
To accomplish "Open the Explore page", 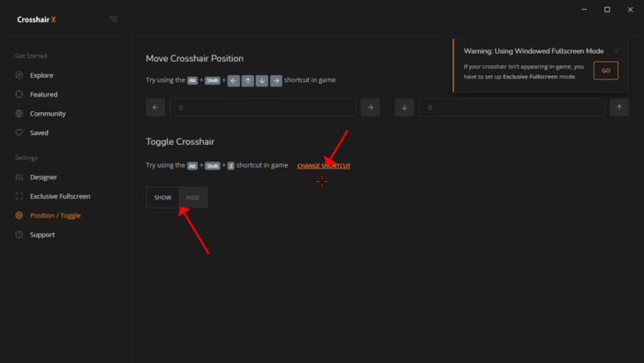I will point(41,75).
